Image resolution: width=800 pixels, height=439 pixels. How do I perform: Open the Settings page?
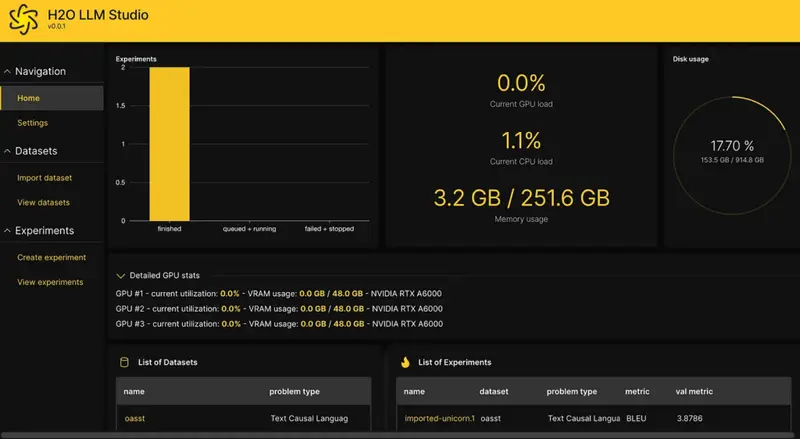[x=32, y=123]
